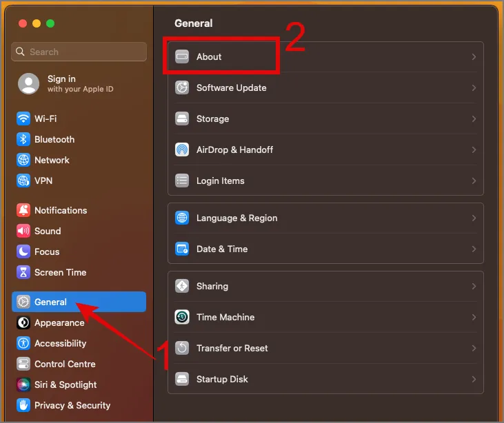Click the magnifying glass search icon
504x423 pixels.
pos(20,52)
